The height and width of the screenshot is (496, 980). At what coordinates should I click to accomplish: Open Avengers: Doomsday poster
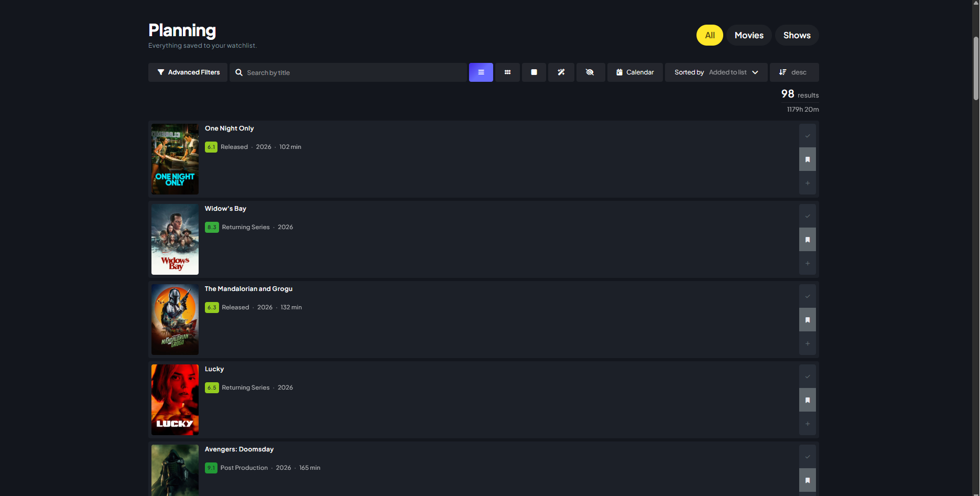coord(175,470)
